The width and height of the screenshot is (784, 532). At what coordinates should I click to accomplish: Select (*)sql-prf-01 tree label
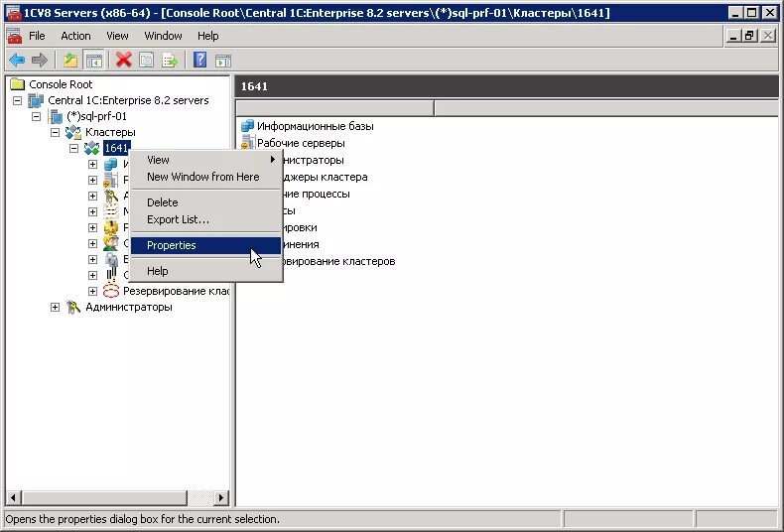tap(97, 116)
